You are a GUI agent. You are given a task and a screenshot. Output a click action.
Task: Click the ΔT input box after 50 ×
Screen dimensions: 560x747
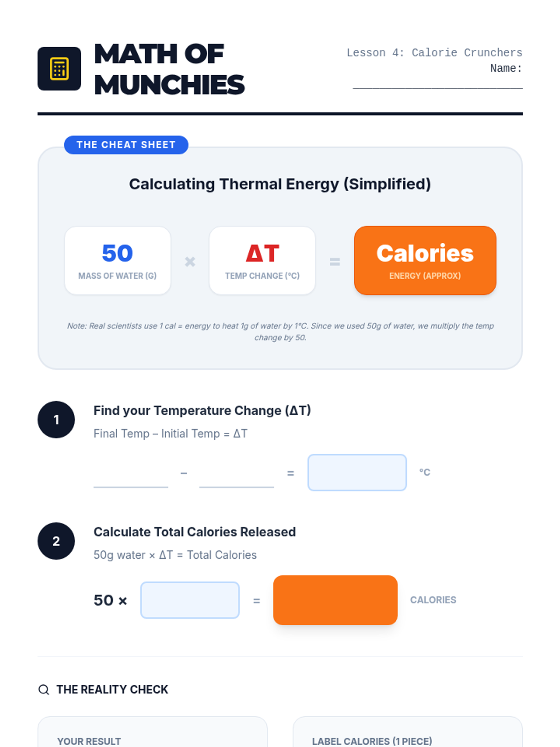[190, 600]
